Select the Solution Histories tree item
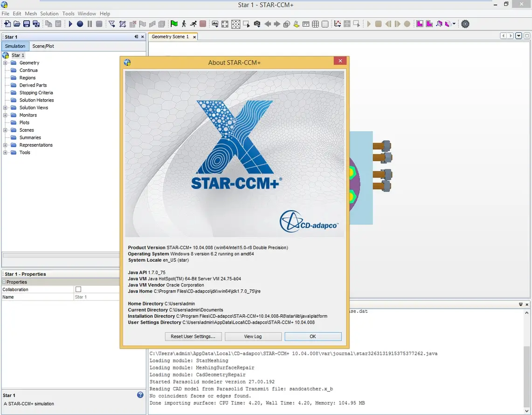Screen dimensions: 532x415 37,100
